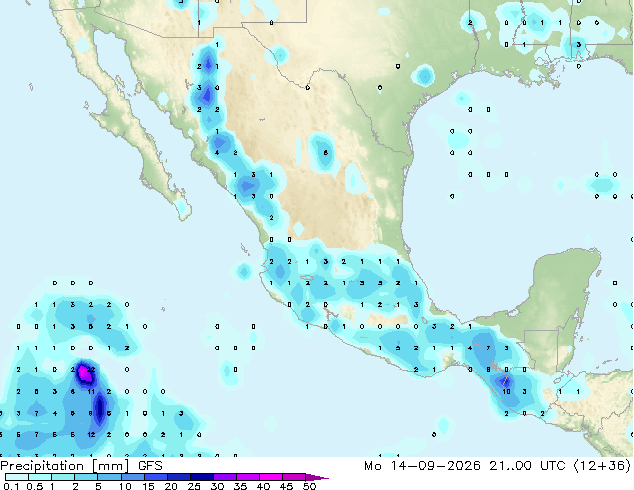Select the legend swatch between 0.1 and 0.5
Viewport: 634px width, 490px height.
point(17,477)
